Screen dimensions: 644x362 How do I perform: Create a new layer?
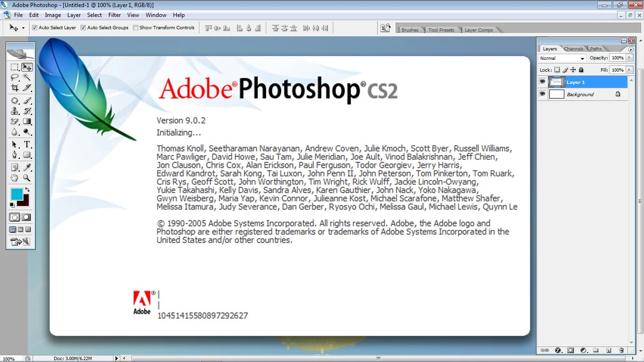coord(609,350)
